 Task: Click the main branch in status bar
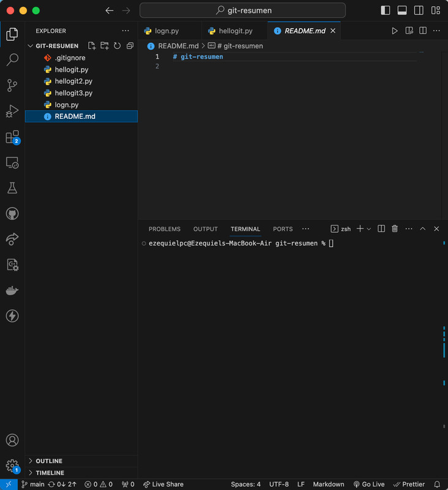pyautogui.click(x=33, y=484)
